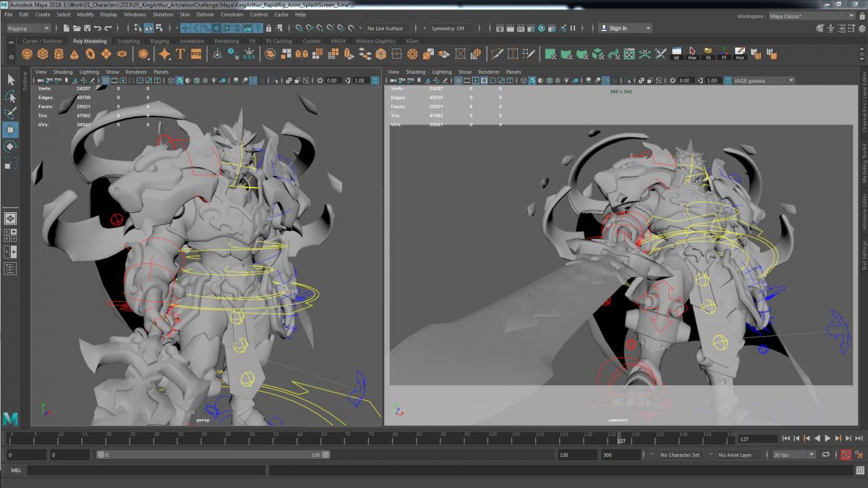The height and width of the screenshot is (488, 868).
Task: Open the Rigging menu set dropdown
Action: point(27,28)
